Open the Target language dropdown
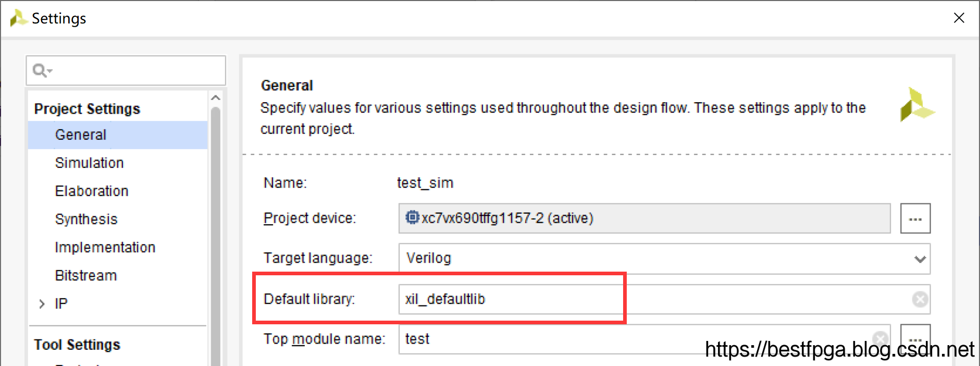This screenshot has height=366, width=980. tap(664, 259)
